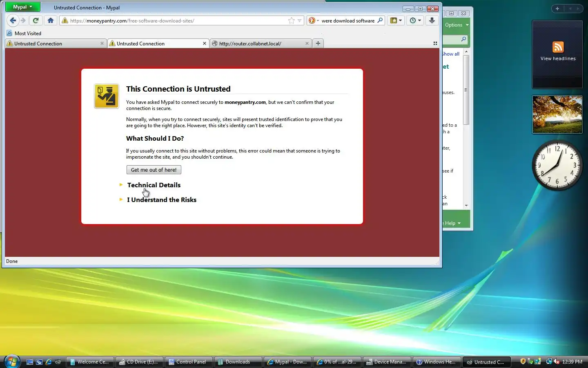This screenshot has width=588, height=368.
Task: Click the autumn tree slideshow gadget picture
Action: [x=557, y=114]
